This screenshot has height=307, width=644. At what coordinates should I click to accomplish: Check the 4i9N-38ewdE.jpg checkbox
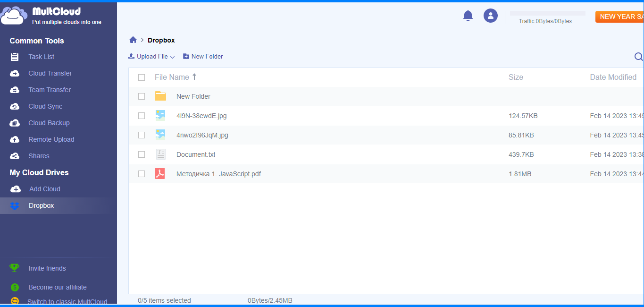[142, 116]
